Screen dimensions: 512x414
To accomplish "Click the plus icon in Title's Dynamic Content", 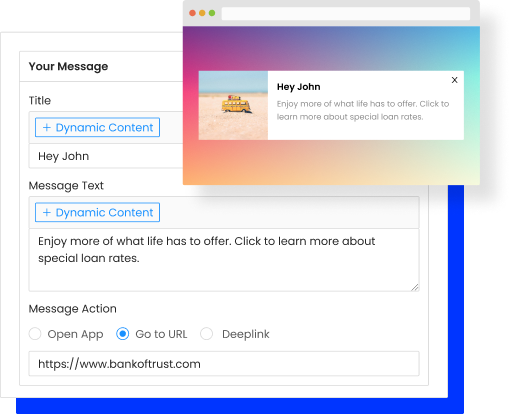I will (x=47, y=128).
